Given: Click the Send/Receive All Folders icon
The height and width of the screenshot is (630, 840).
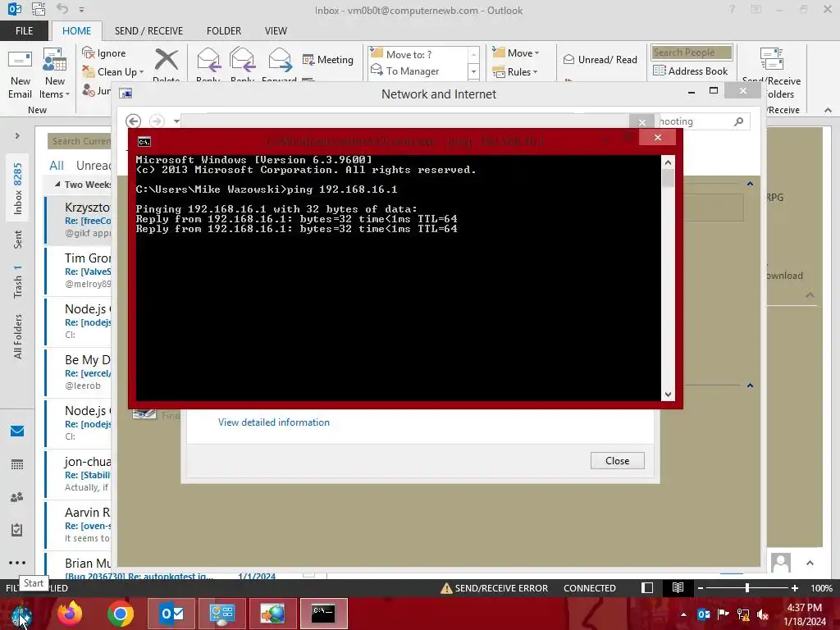Looking at the screenshot, I should [x=771, y=59].
